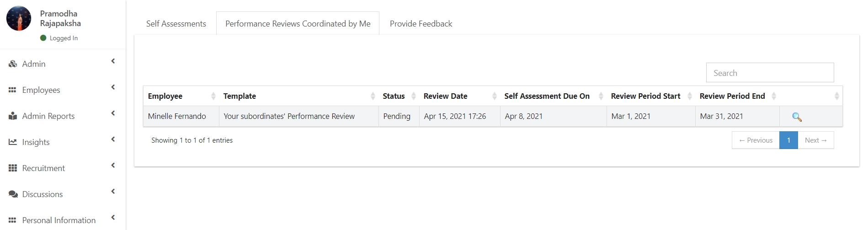
Task: Click the Discussions speech bubble icon
Action: point(13,194)
